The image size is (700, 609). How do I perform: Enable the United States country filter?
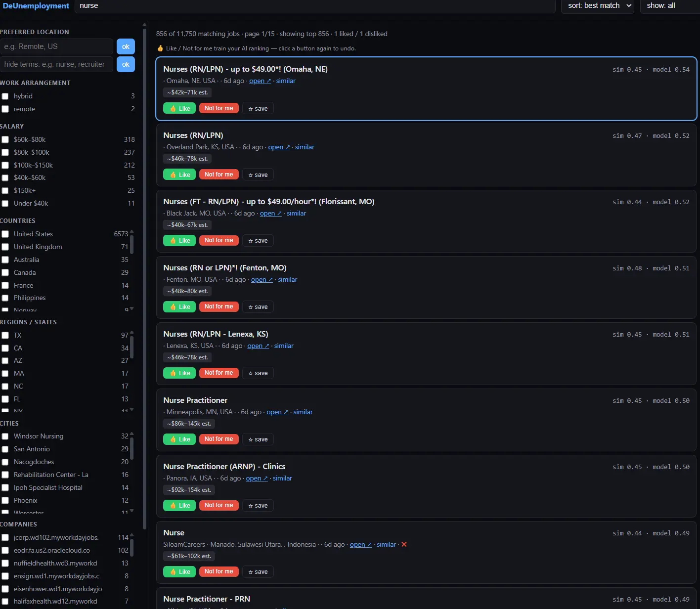coord(5,234)
